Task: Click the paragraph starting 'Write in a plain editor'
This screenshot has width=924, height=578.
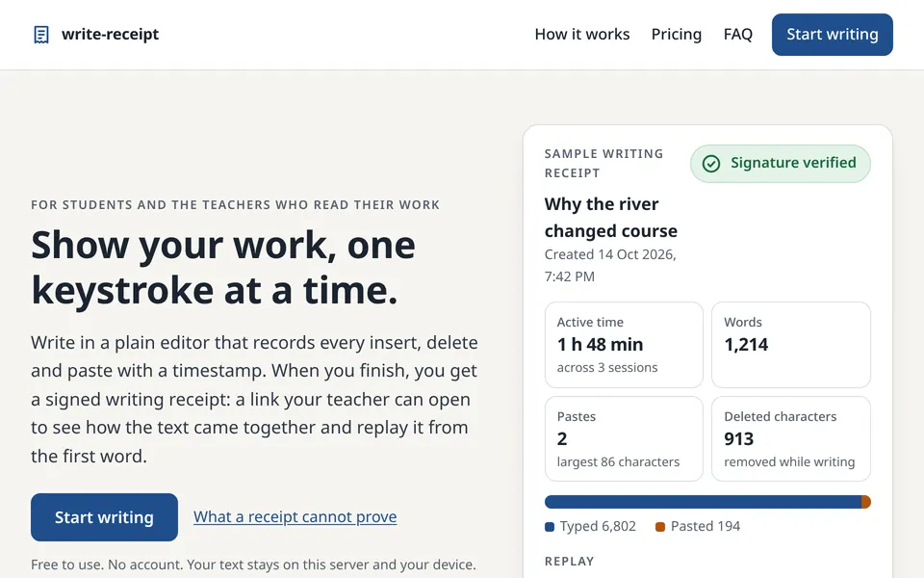Action: pyautogui.click(x=254, y=399)
